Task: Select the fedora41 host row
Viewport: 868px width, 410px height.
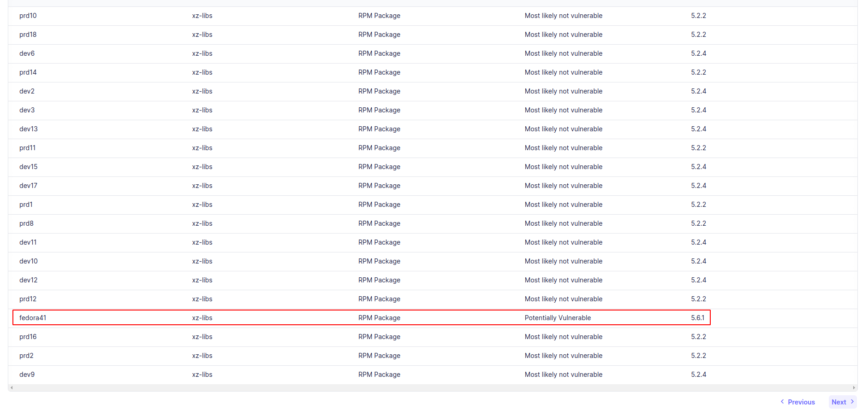Action: point(33,318)
